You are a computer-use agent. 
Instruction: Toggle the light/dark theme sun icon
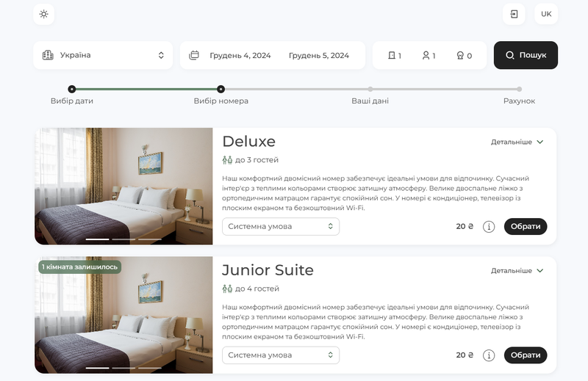coord(44,14)
